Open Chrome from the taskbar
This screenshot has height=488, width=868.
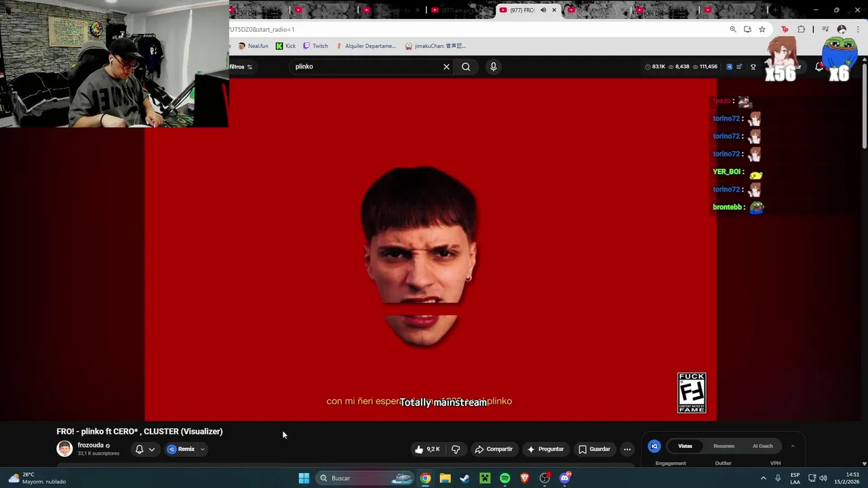point(425,478)
